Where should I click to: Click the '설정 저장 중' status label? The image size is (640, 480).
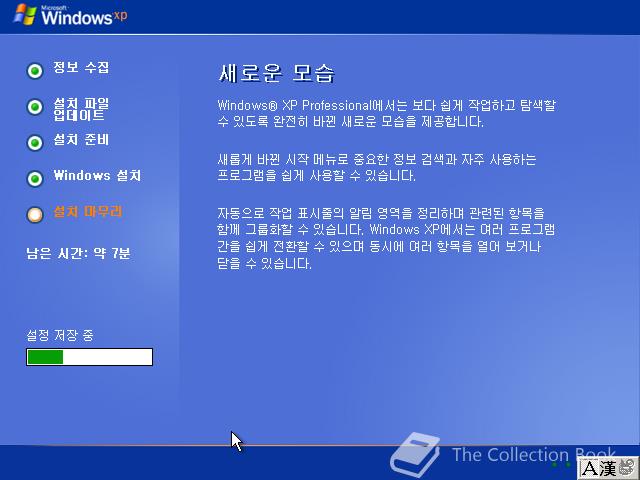[x=60, y=336]
